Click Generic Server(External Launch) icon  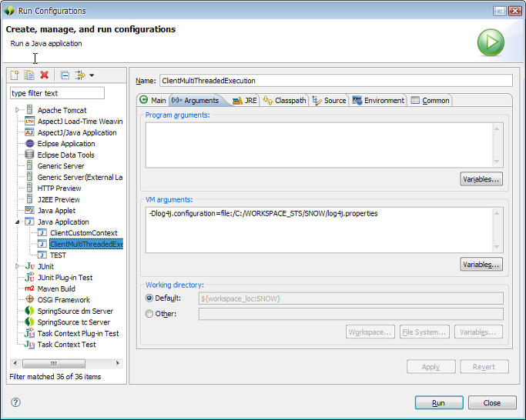click(x=30, y=177)
